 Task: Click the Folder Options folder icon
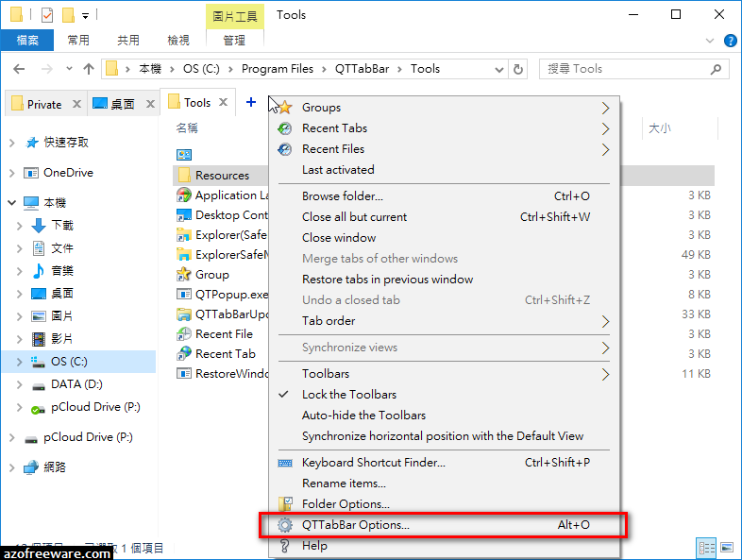pyautogui.click(x=285, y=503)
